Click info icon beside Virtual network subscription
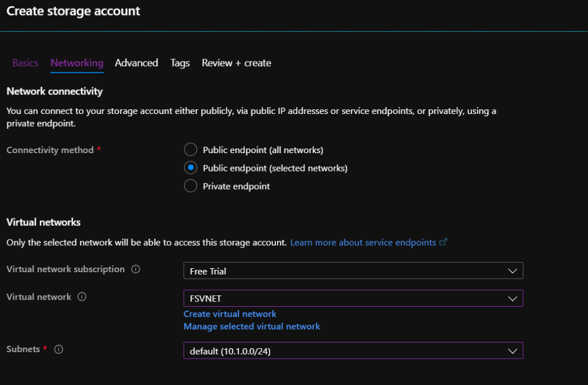The image size is (588, 385). pyautogui.click(x=136, y=269)
